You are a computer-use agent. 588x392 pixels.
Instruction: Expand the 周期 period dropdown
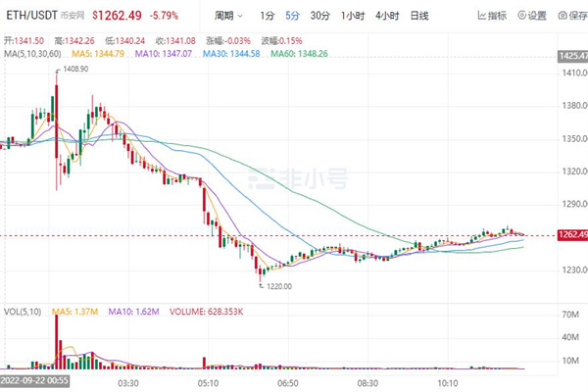pyautogui.click(x=228, y=16)
